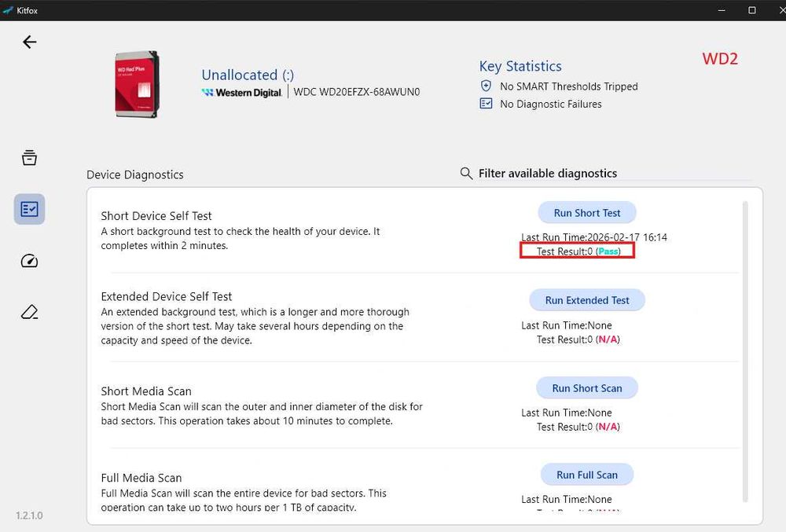
Task: Click the Short Device Self Test title
Action: pyautogui.click(x=156, y=216)
